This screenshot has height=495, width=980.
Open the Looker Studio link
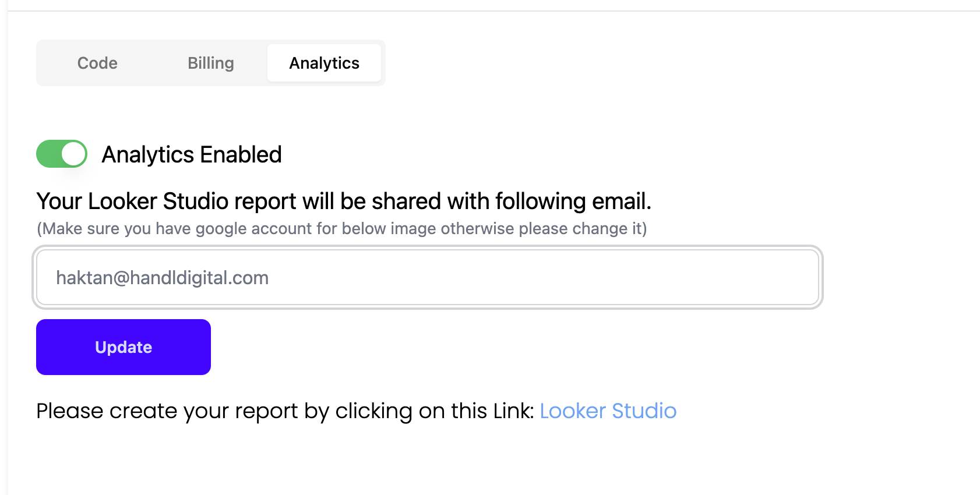click(x=608, y=411)
